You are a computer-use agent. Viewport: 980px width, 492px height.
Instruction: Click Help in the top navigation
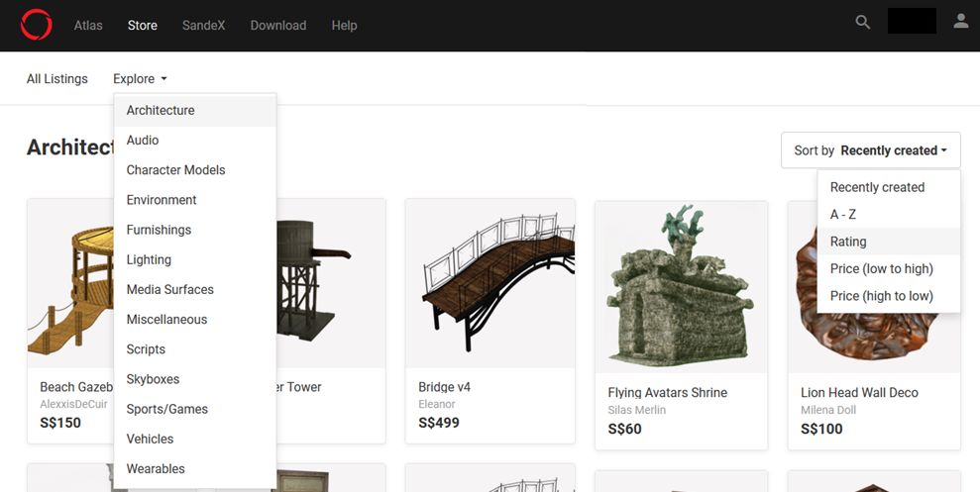344,26
